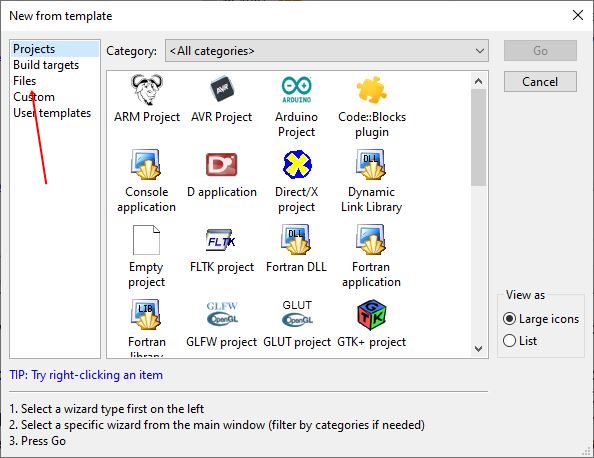
Task: Click the template list scrollbar thumb
Action: point(478,138)
